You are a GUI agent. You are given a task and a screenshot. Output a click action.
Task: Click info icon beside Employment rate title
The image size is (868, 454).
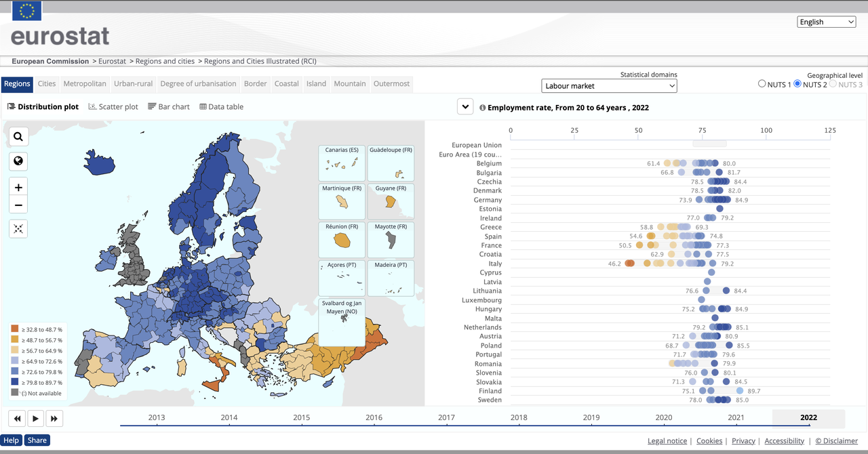(x=483, y=107)
